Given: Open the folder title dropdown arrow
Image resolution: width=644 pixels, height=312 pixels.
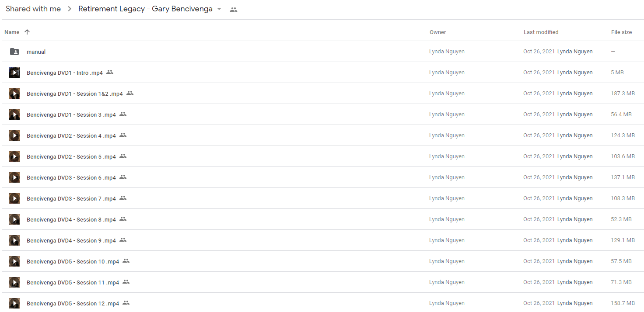Looking at the screenshot, I should coord(219,9).
